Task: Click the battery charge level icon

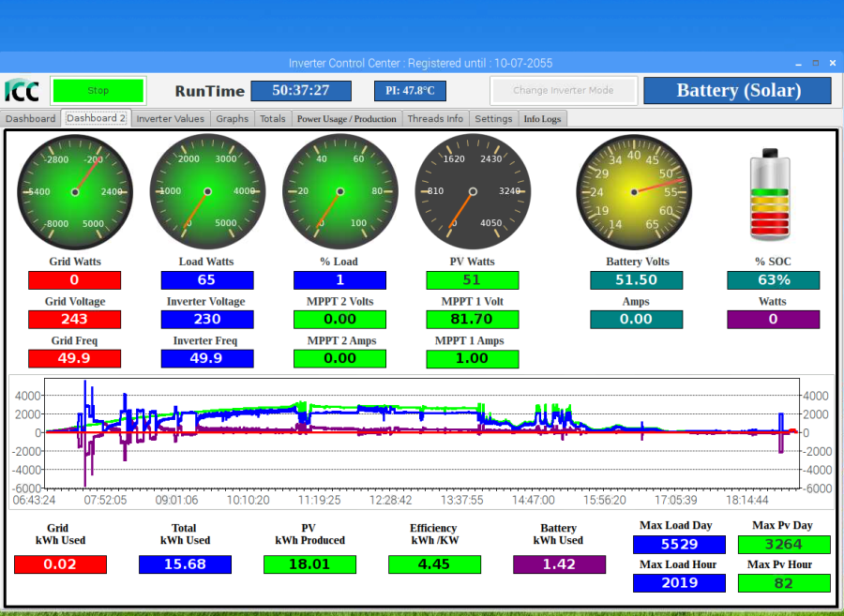Action: pos(770,195)
